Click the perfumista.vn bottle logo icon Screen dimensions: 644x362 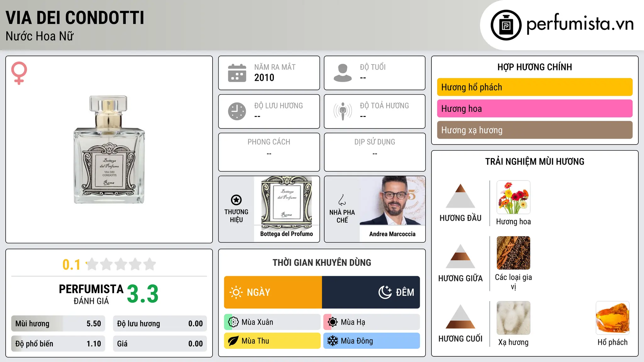pos(506,25)
